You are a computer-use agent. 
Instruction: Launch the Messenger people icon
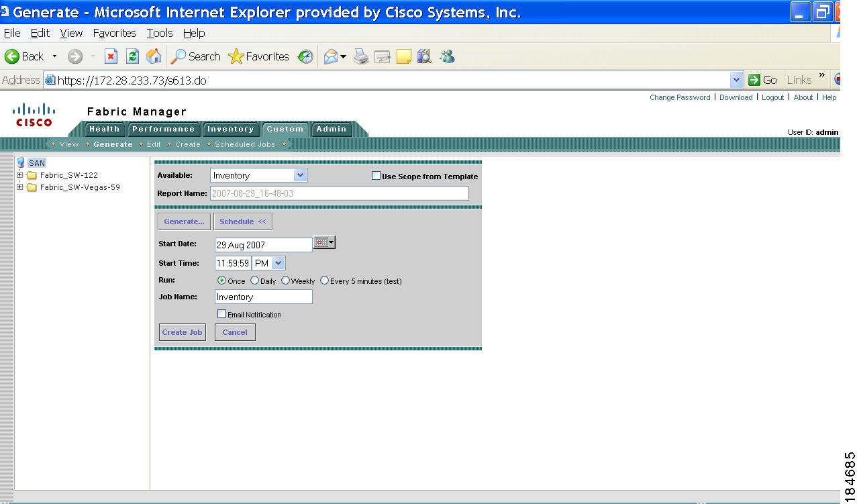point(447,57)
